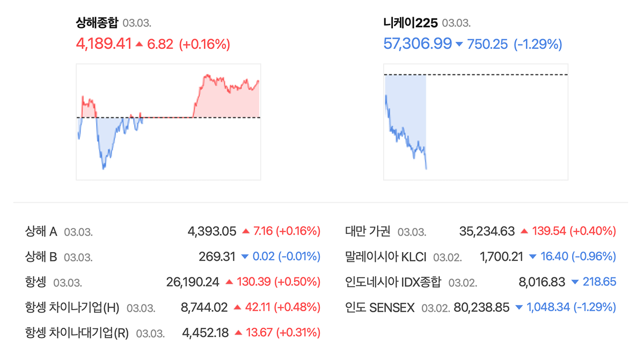Open the 대만 가권 index link
Screen dimensions: 644x352
368,231
